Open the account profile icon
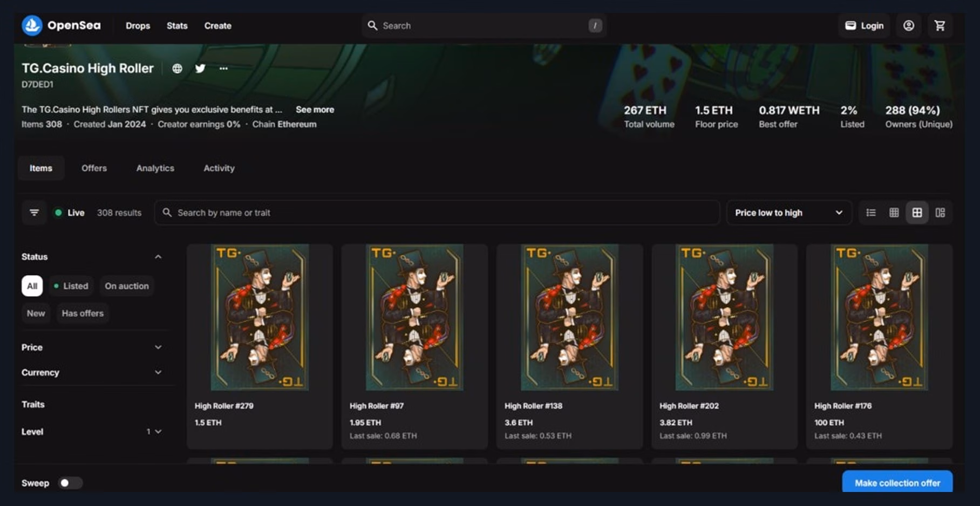Viewport: 980px width, 506px height. click(x=909, y=25)
